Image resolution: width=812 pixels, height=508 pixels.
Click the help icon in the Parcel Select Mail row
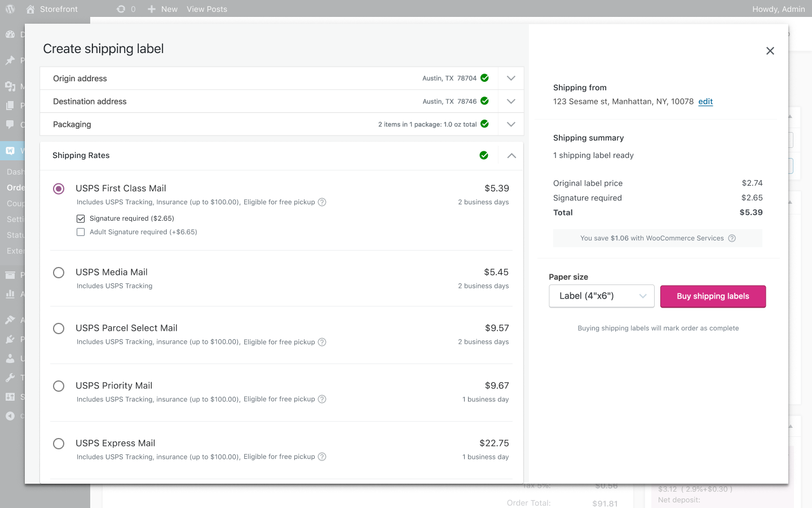click(x=322, y=342)
